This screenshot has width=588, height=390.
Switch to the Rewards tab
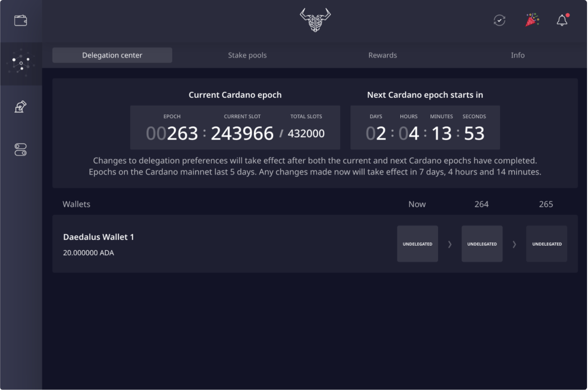[382, 55]
